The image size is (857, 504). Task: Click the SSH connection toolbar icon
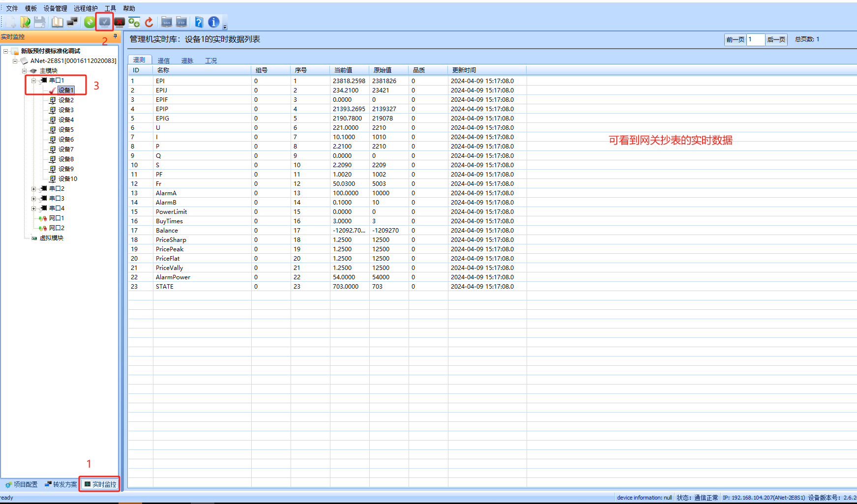click(167, 22)
